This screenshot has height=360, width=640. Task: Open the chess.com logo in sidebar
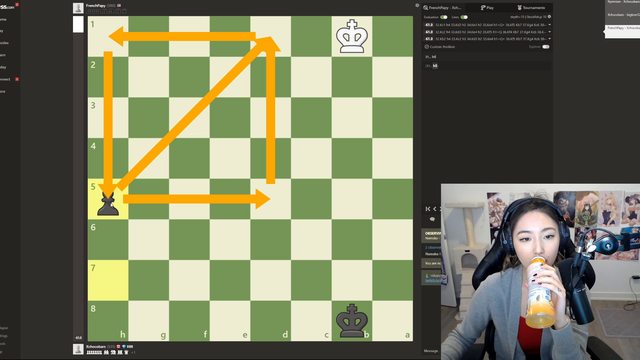coord(7,7)
